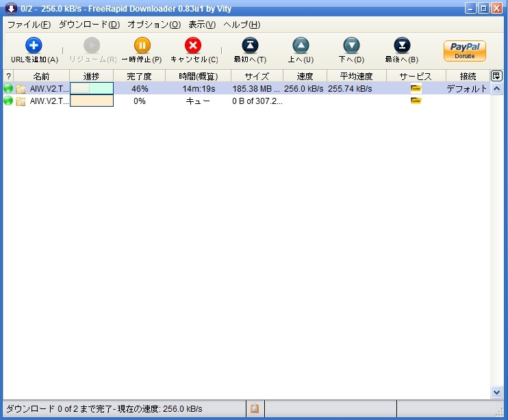Click the green status icon of the 46% download
Image resolution: width=508 pixels, height=420 pixels.
(x=8, y=88)
